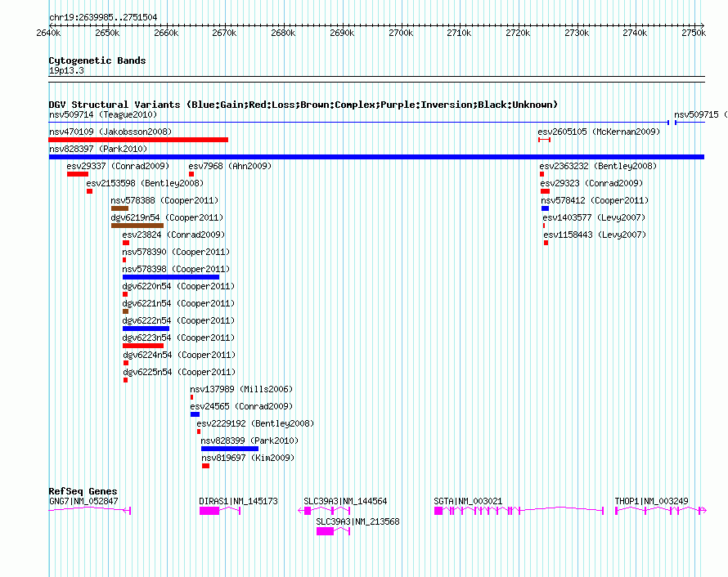Click the esv2229192 (Bentley2008) label
728x577 pixels.
pos(255,423)
